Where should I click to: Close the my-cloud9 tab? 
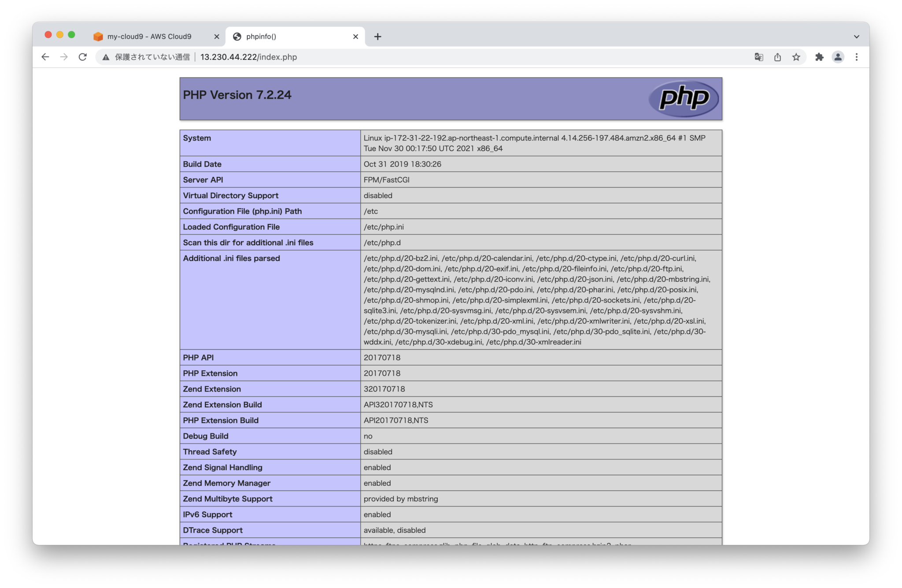[x=217, y=37]
